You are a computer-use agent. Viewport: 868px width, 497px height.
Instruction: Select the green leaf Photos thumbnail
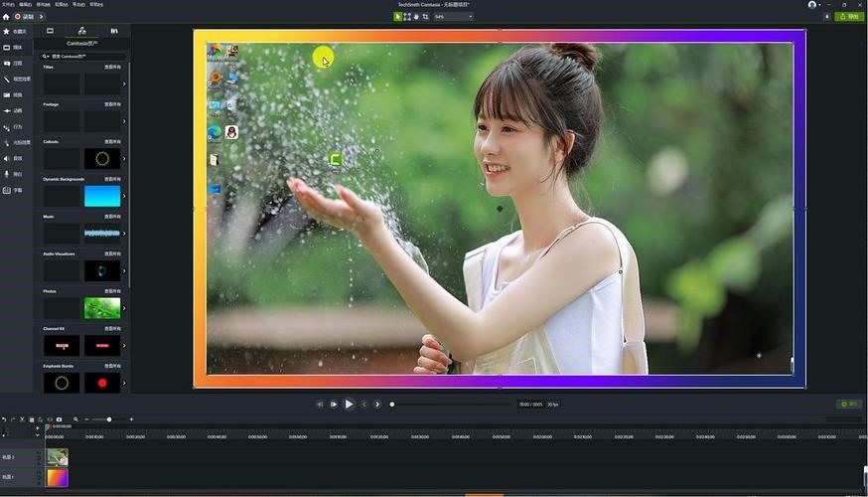102,308
